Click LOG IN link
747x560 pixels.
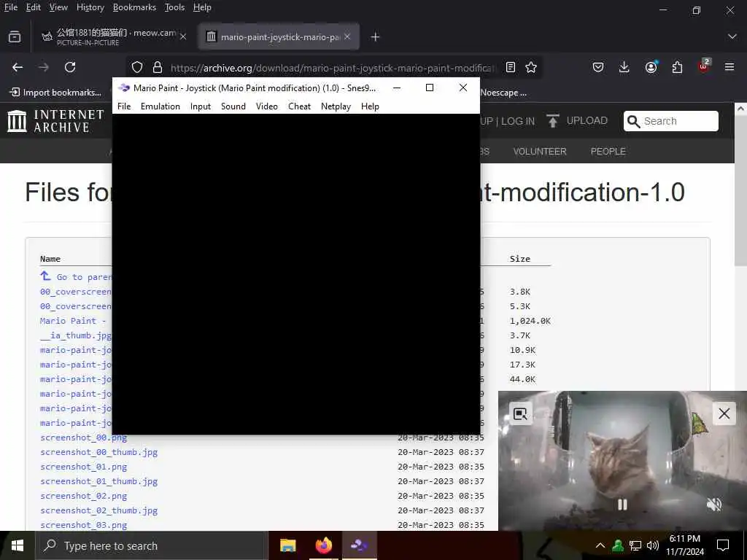518,121
